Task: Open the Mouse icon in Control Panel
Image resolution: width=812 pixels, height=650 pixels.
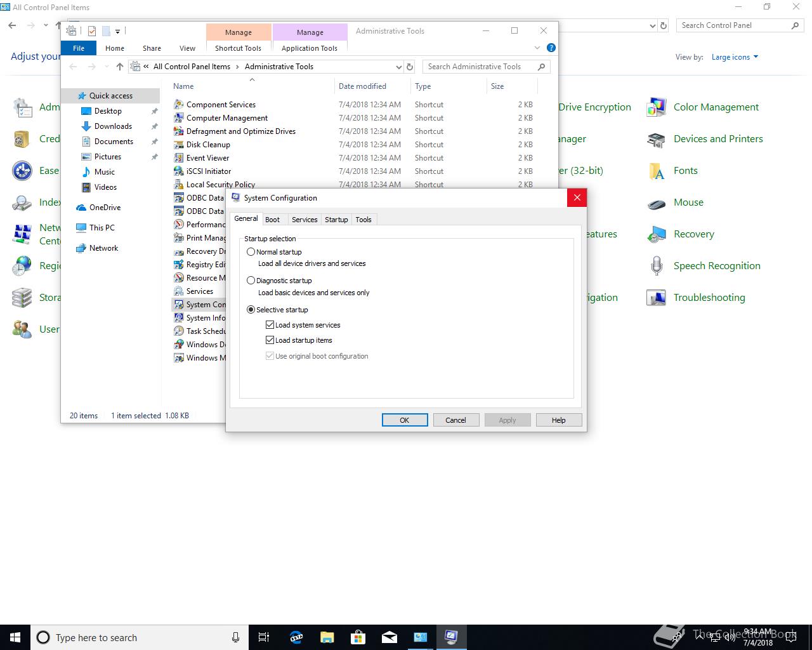Action: (657, 202)
